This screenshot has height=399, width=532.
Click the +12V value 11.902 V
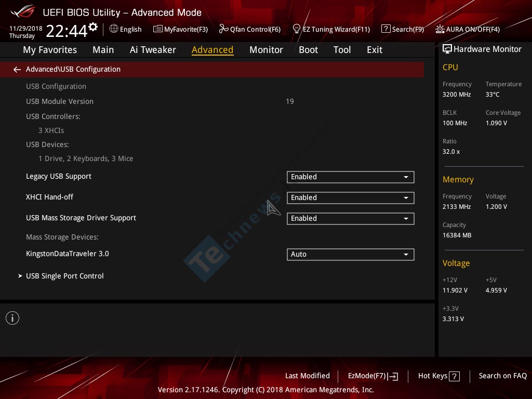pyautogui.click(x=455, y=290)
